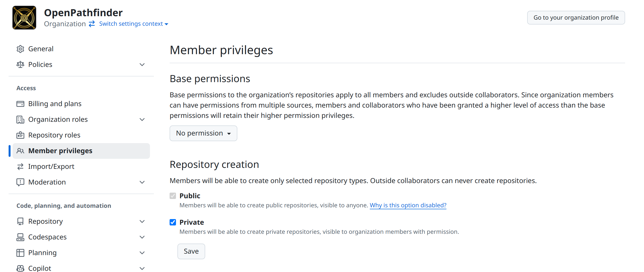
Task: Click the General settings gear icon
Action: 20,49
